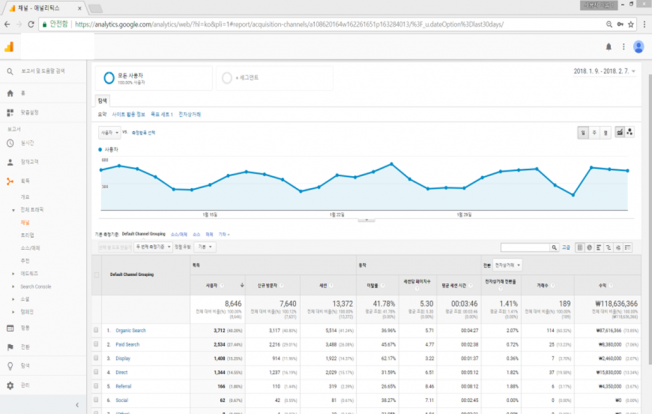Expand the Social tree section in sidebar
The height and width of the screenshot is (414, 652).
13,299
